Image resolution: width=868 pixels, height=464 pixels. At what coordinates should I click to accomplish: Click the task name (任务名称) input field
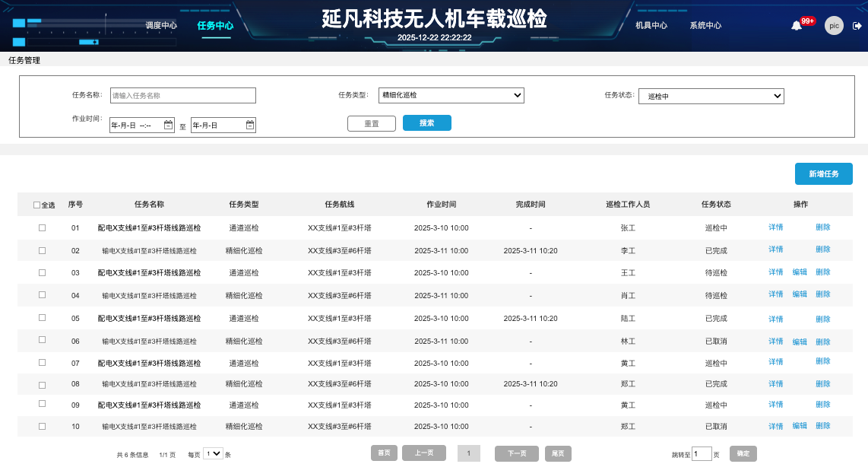(182, 95)
